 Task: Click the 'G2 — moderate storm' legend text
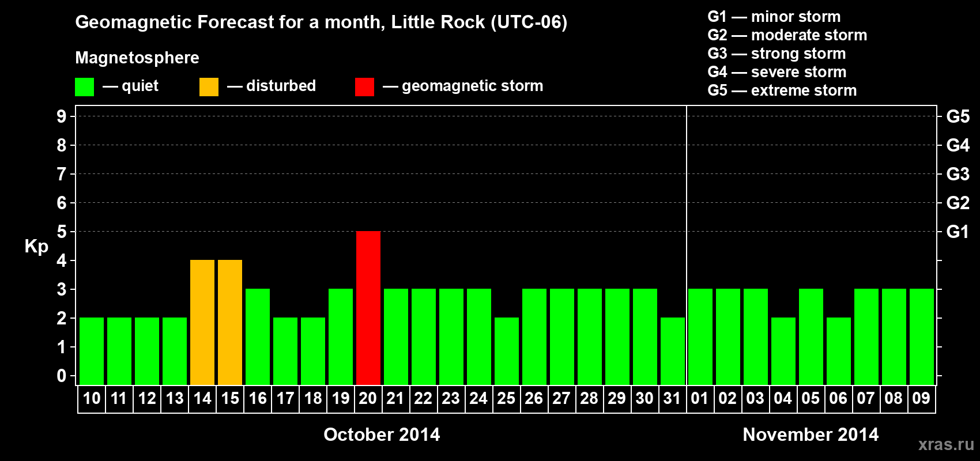[787, 35]
